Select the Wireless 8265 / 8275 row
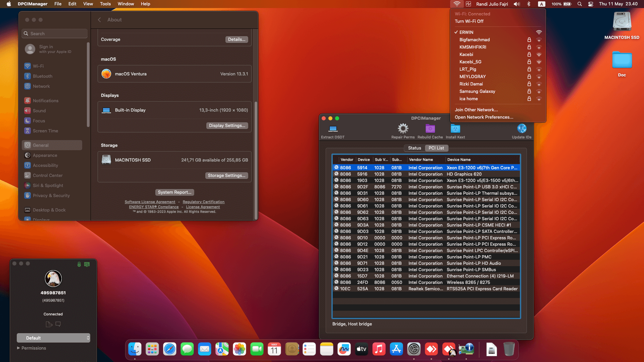Screen dimensions: 644x362 pyautogui.click(x=426, y=282)
